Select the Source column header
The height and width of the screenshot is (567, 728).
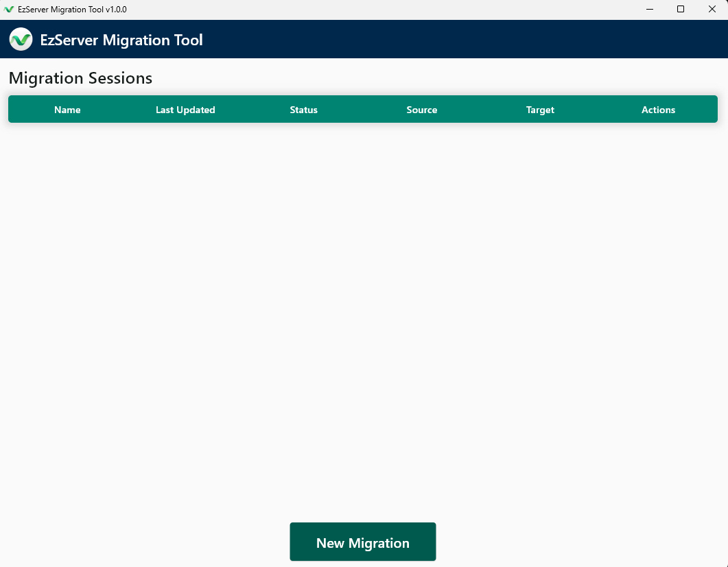point(421,110)
